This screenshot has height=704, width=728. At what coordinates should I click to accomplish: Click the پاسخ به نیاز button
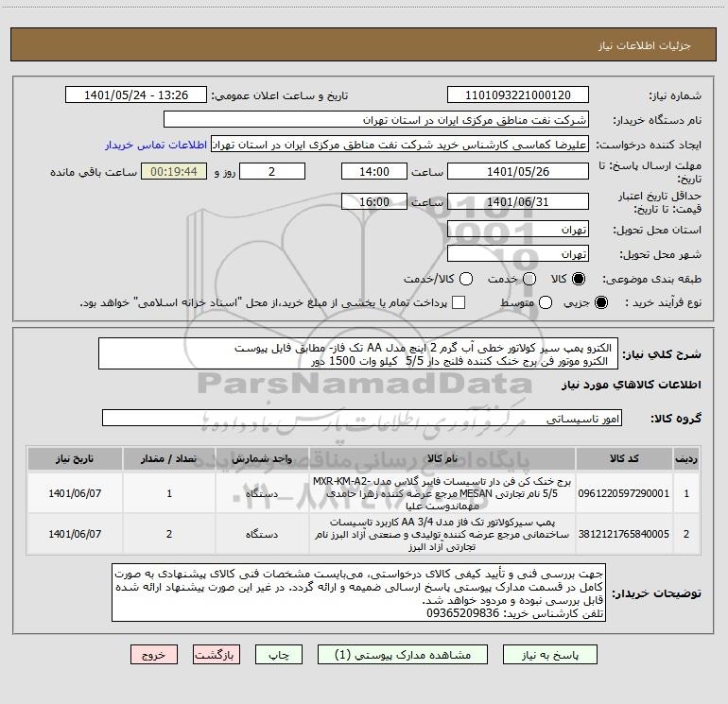click(549, 654)
